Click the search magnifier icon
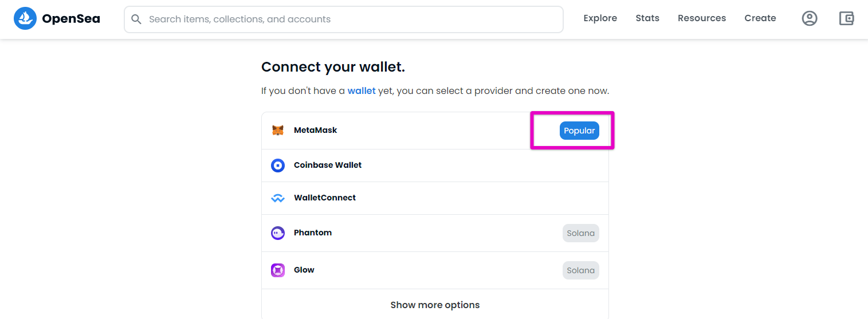The width and height of the screenshot is (868, 319). point(136,19)
